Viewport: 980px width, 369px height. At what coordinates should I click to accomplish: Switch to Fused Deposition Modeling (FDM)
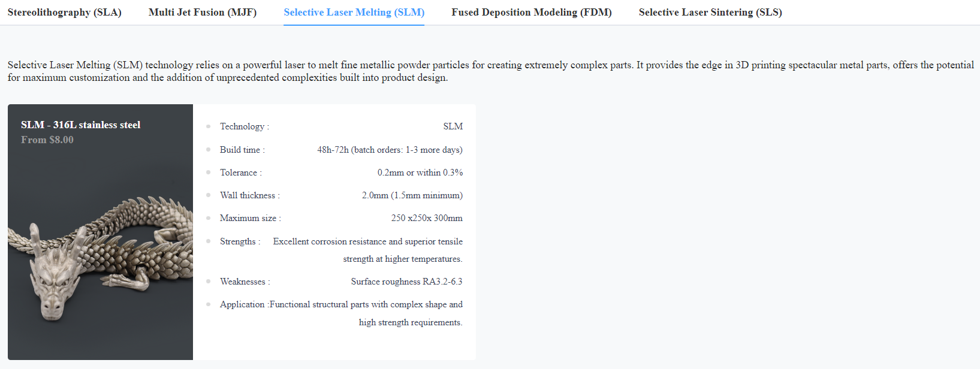pos(531,11)
